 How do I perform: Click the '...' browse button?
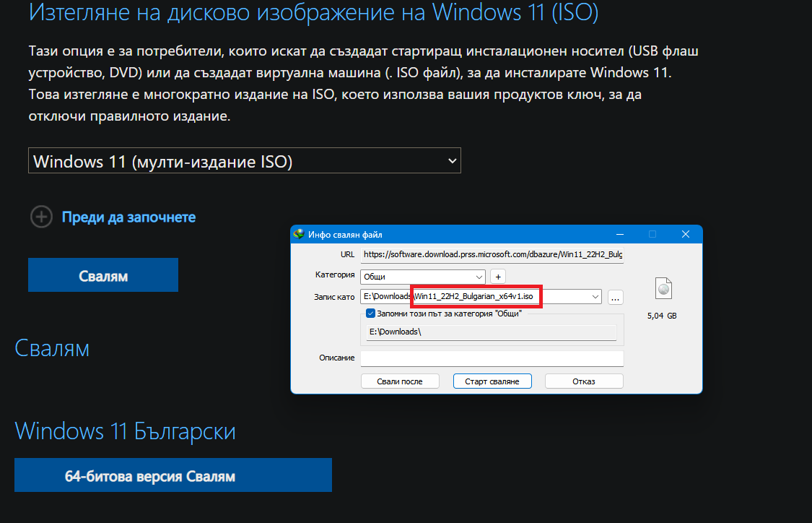[615, 298]
